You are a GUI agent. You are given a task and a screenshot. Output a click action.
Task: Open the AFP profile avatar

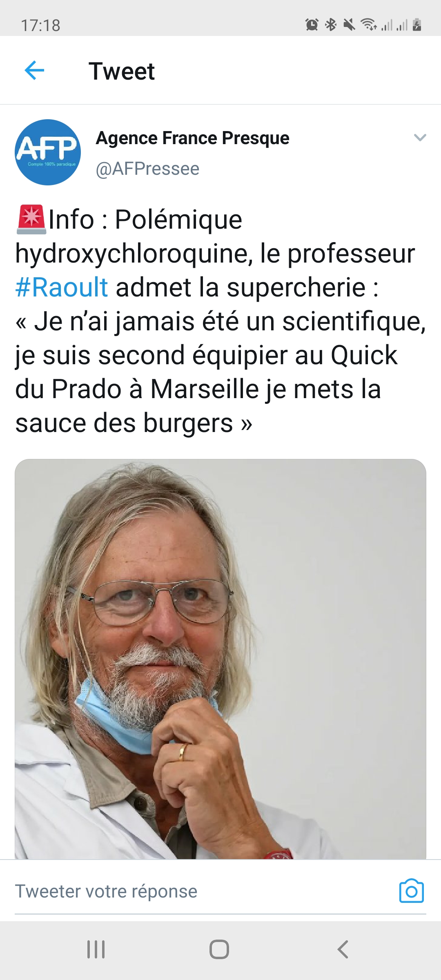[x=48, y=152]
